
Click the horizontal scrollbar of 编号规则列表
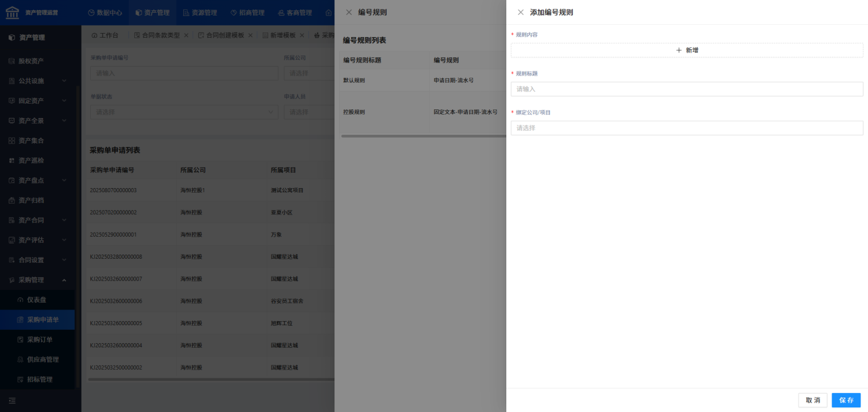[424, 136]
